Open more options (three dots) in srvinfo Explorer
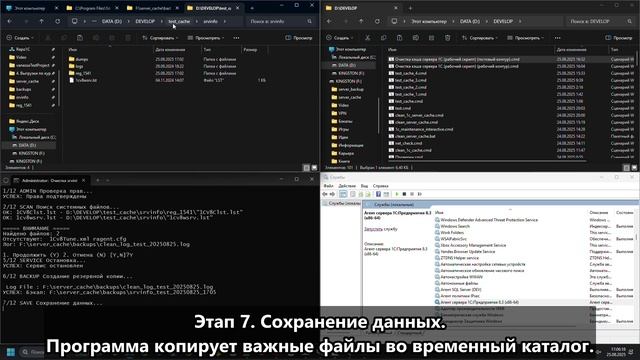640x360 pixels. (x=236, y=38)
